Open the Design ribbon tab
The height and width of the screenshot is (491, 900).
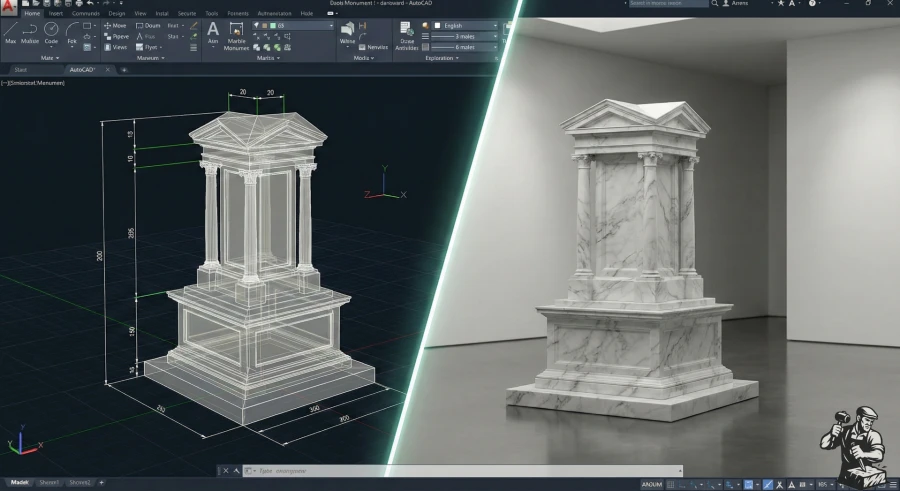(x=117, y=13)
